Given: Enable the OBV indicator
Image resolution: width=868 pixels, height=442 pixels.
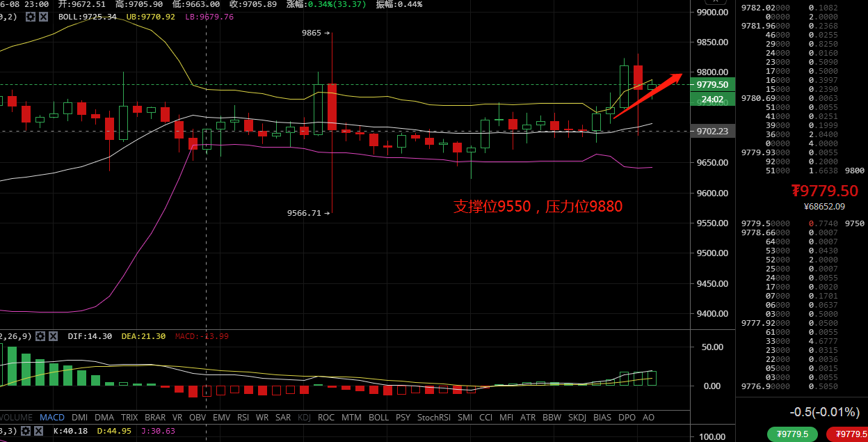Looking at the screenshot, I should [198, 418].
